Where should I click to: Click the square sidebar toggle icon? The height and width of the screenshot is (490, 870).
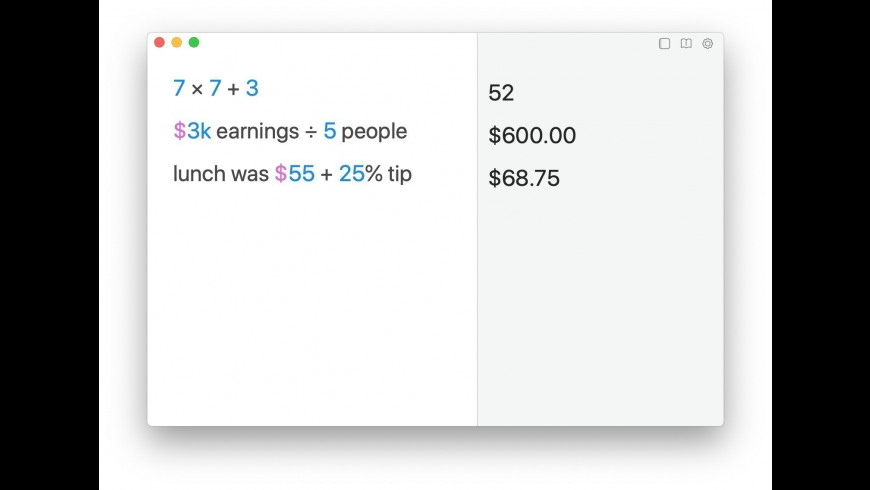tap(664, 44)
